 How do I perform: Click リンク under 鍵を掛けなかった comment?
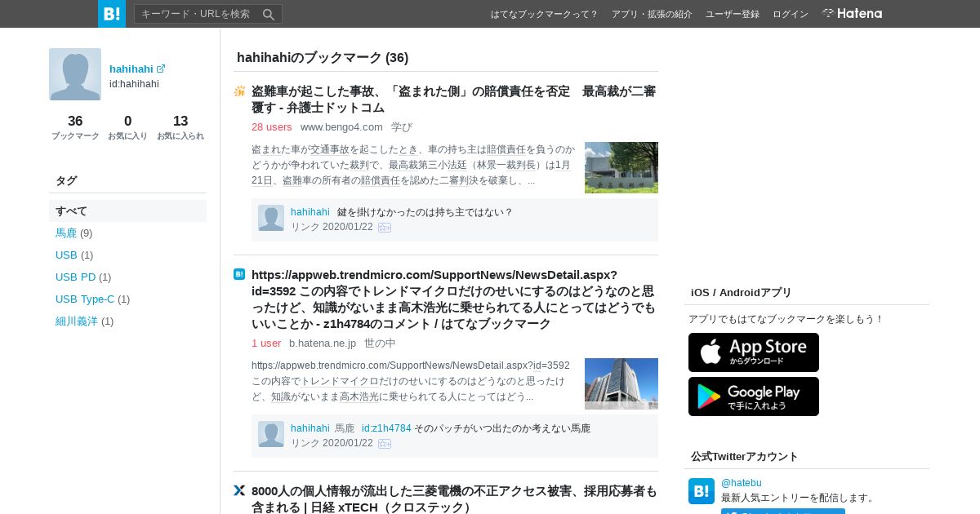pos(305,227)
